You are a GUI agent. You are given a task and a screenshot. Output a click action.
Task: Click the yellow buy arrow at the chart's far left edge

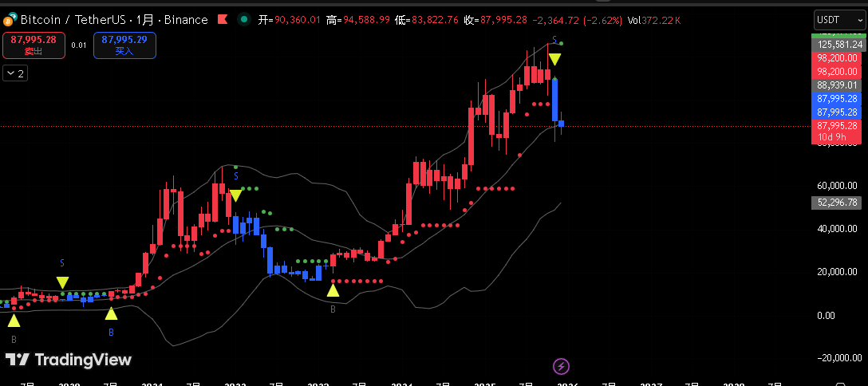pyautogui.click(x=14, y=320)
